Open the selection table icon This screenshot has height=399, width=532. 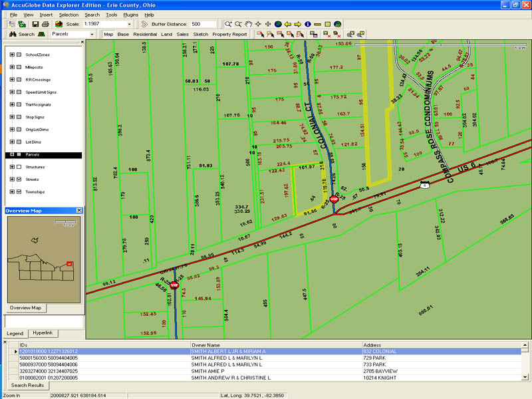313,35
